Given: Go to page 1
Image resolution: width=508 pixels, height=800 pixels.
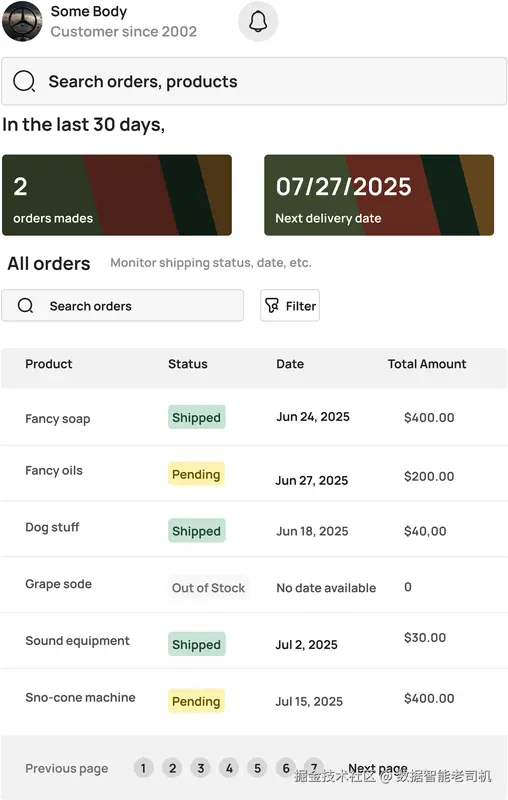Looking at the screenshot, I should point(143,768).
